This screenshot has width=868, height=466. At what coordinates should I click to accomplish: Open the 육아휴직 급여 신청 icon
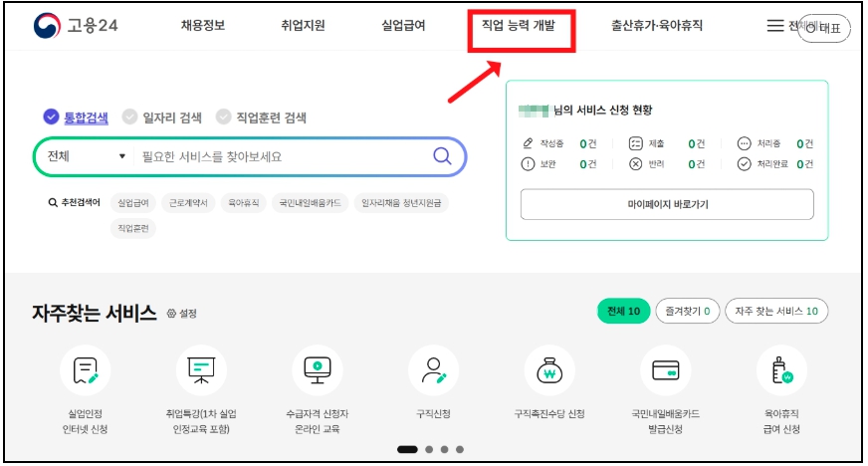(781, 370)
